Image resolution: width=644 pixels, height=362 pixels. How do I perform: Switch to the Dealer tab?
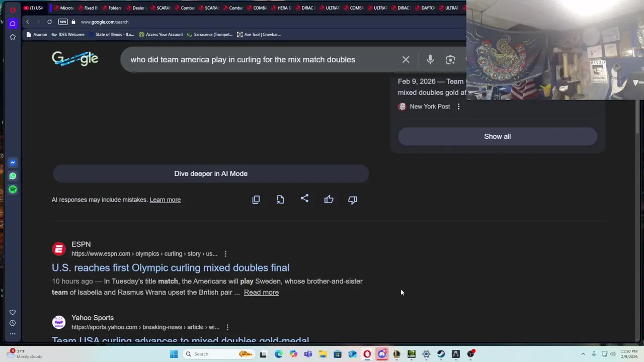coord(135,8)
